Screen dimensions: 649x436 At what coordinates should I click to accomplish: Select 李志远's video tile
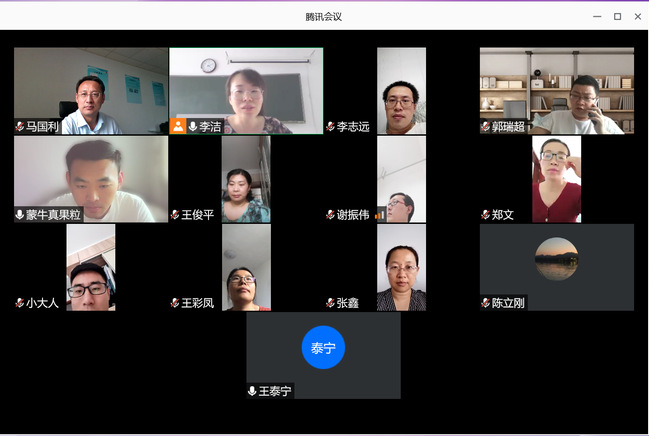tap(401, 90)
